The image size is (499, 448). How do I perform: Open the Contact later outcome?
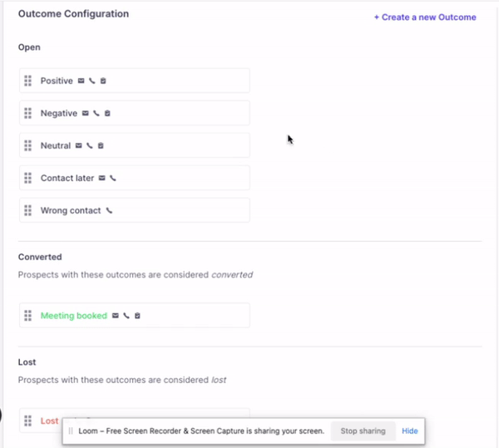(67, 178)
